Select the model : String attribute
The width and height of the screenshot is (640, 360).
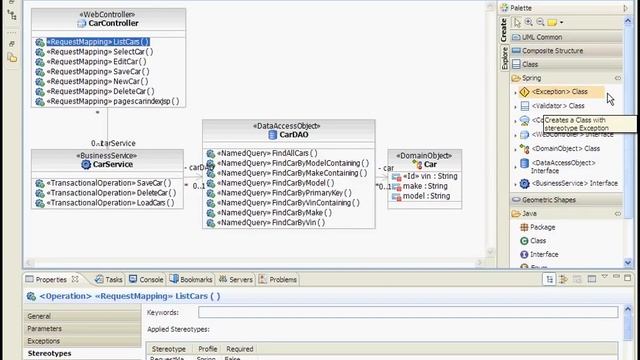click(421, 196)
